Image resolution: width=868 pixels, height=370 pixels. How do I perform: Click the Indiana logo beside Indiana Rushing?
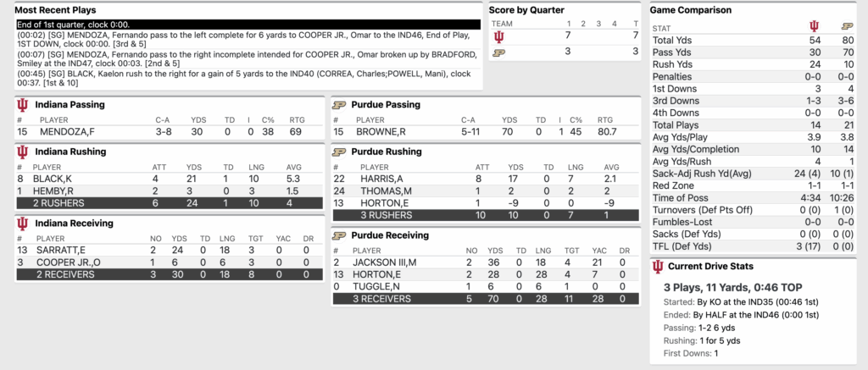(22, 152)
